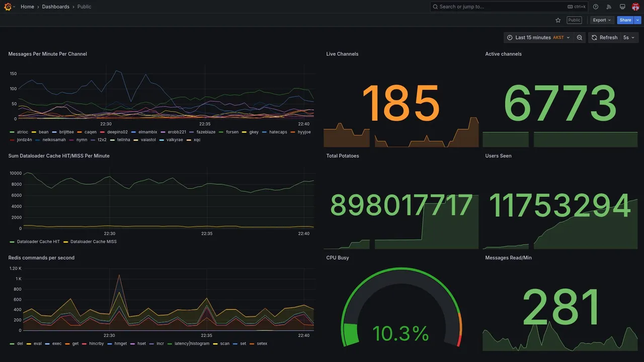The width and height of the screenshot is (644, 362).
Task: Toggle xqc series in legend
Action: 197,140
